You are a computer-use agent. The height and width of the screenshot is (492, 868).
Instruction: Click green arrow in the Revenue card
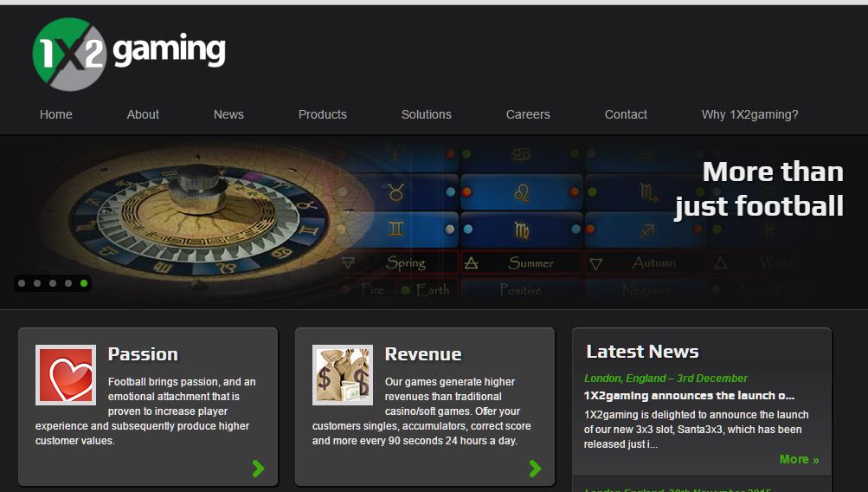coord(535,469)
